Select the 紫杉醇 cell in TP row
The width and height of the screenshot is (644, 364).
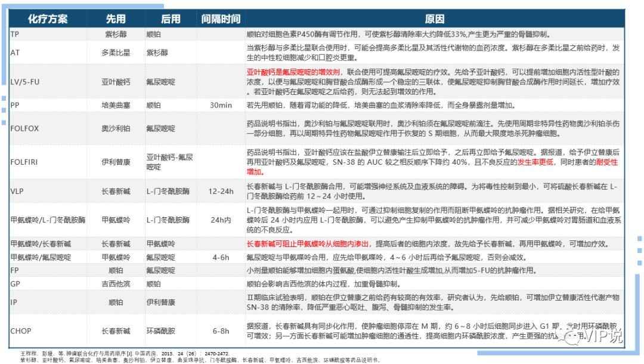[x=117, y=33]
